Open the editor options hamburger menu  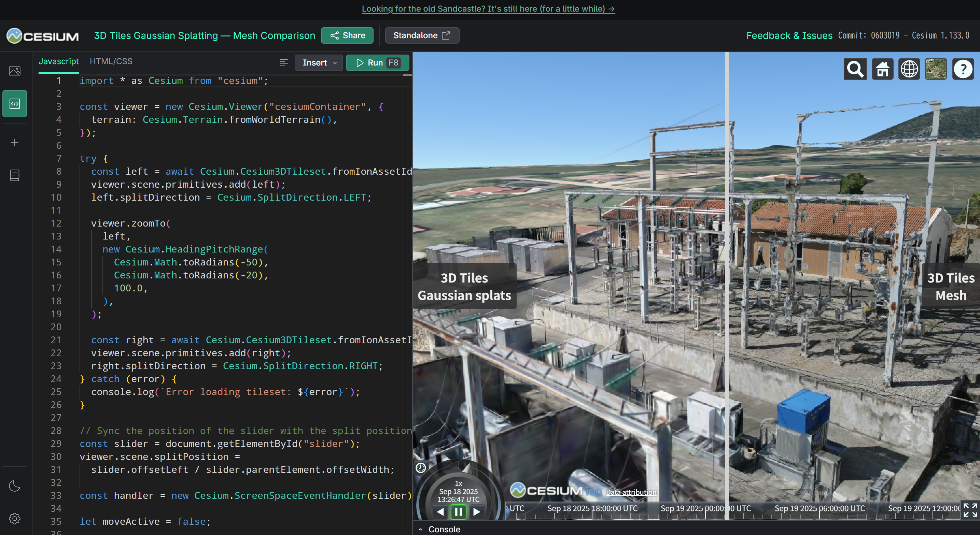click(x=283, y=63)
